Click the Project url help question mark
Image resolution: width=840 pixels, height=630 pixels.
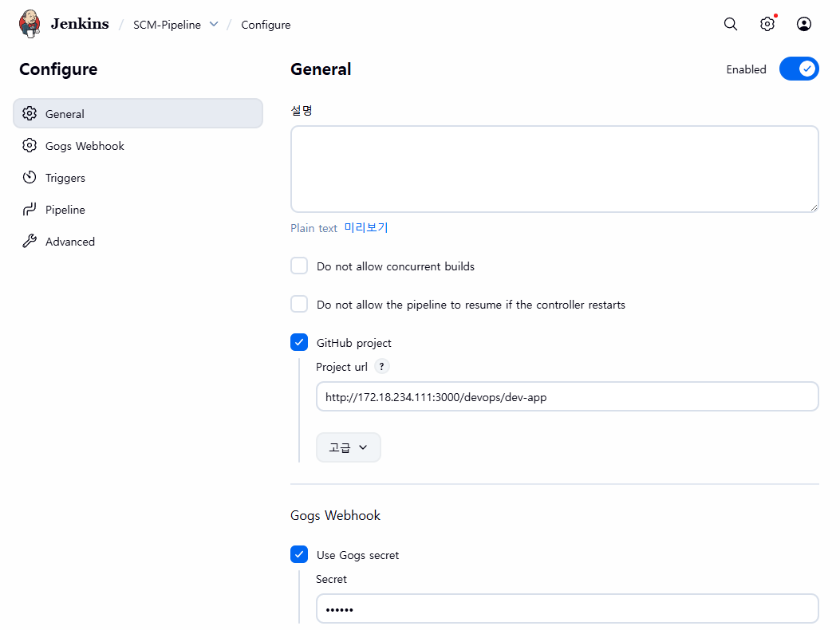[381, 366]
